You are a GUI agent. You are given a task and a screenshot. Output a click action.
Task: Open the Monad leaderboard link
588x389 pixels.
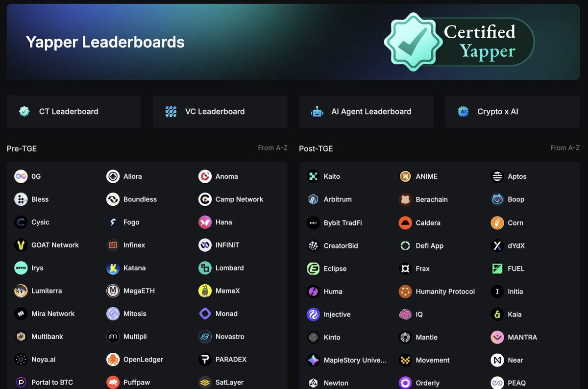218,314
